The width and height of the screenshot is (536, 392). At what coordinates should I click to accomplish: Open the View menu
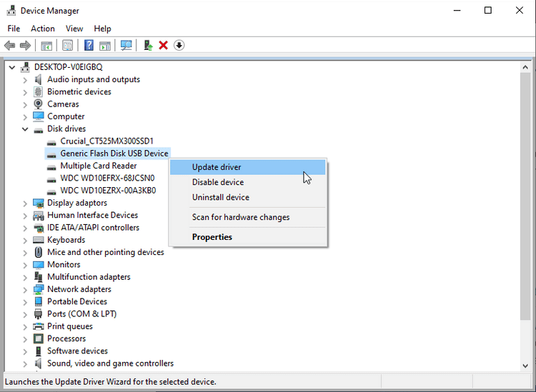[74, 29]
